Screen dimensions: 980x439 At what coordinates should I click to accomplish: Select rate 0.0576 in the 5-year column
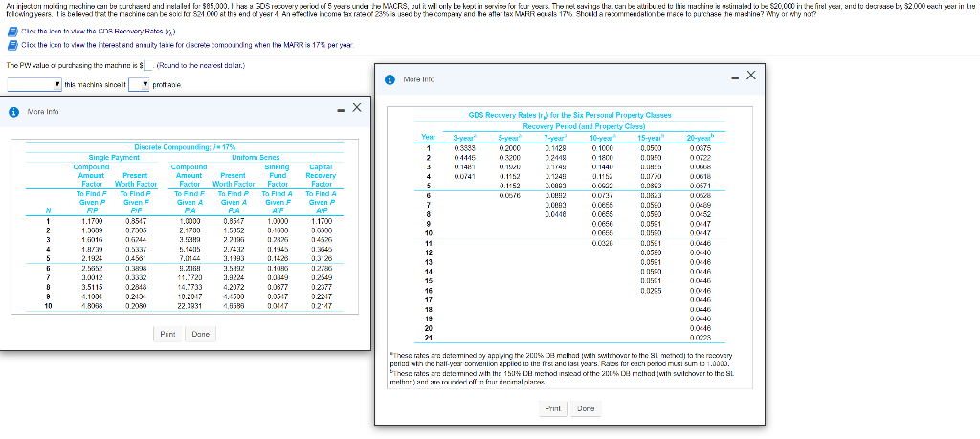[510, 195]
